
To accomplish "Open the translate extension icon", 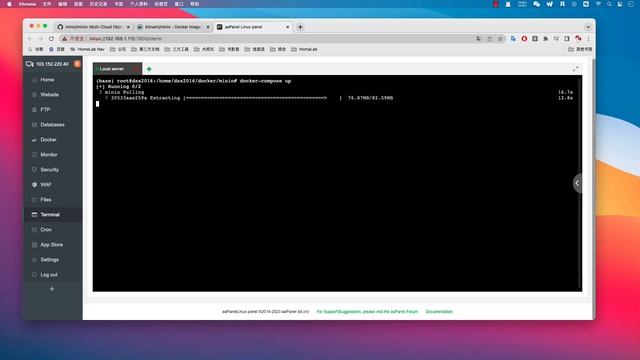I will click(x=513, y=38).
